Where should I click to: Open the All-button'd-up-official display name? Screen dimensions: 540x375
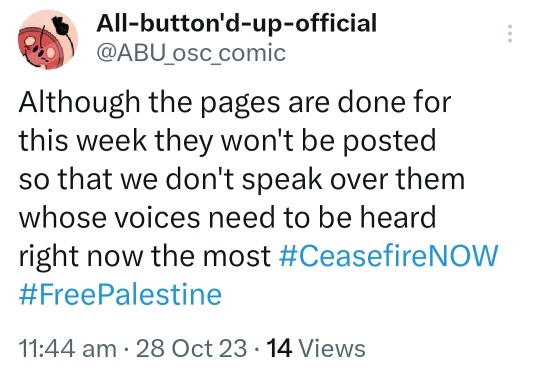point(237,23)
